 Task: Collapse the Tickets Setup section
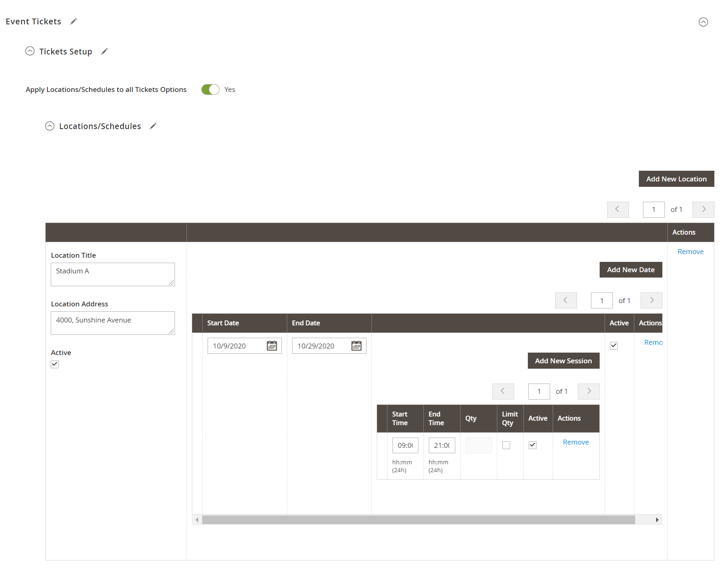coord(30,51)
